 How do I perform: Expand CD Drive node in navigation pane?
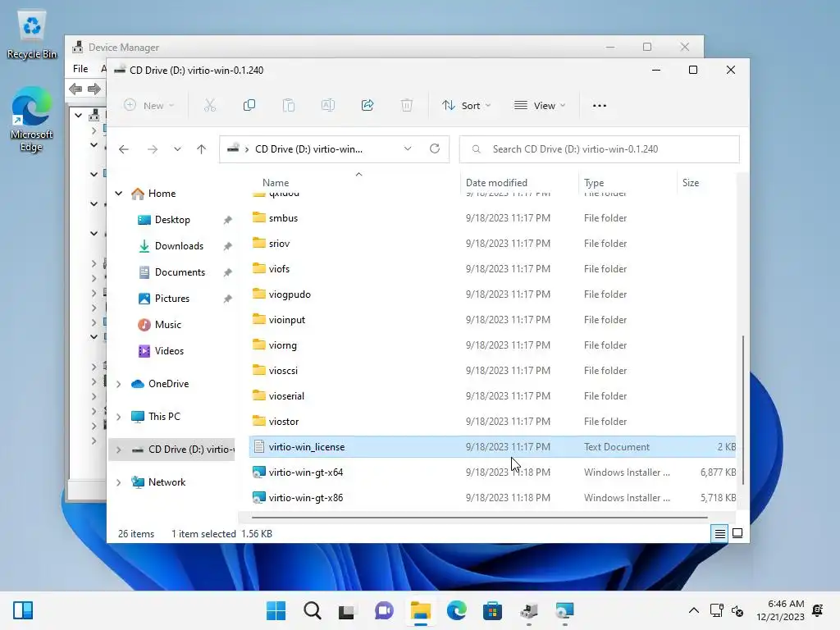click(x=118, y=450)
